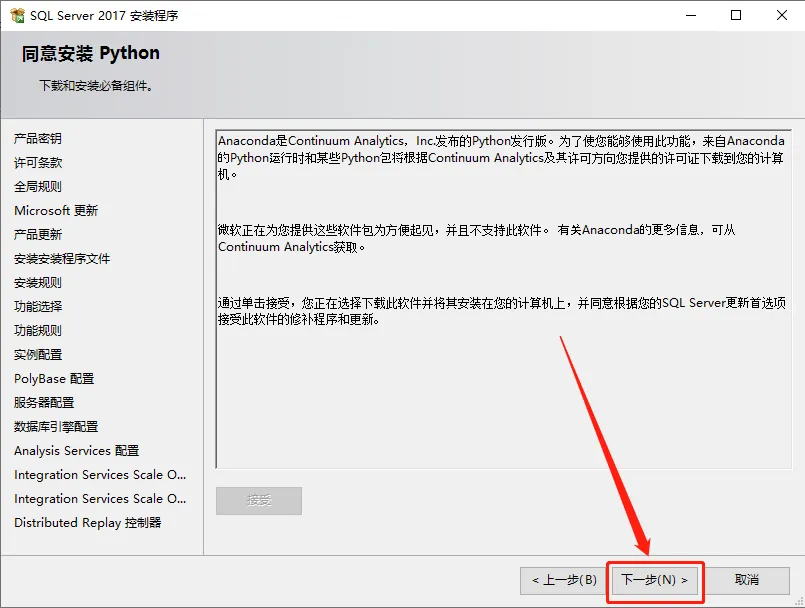This screenshot has height=608, width=805.
Task: Click the 下载和安装必备组件 subtitle text
Action: pos(97,86)
